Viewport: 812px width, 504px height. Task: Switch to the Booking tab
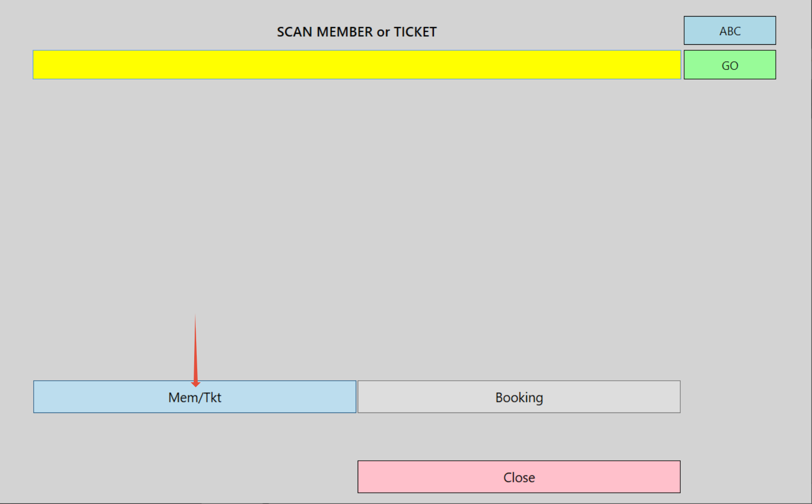519,397
